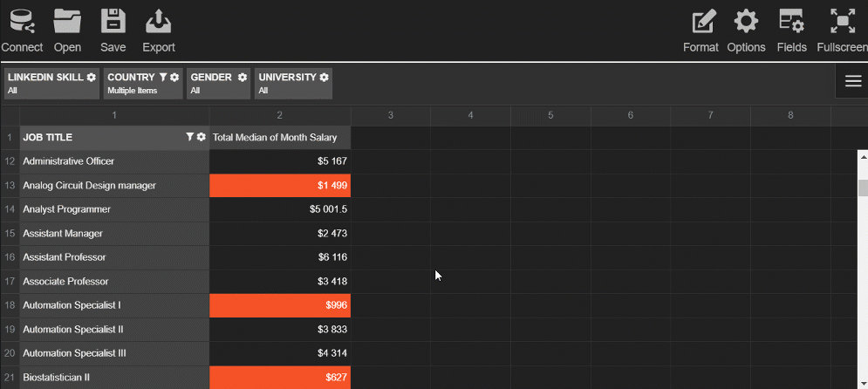Click Analyst Programmer row label
The height and width of the screenshot is (389, 868).
pyautogui.click(x=114, y=209)
